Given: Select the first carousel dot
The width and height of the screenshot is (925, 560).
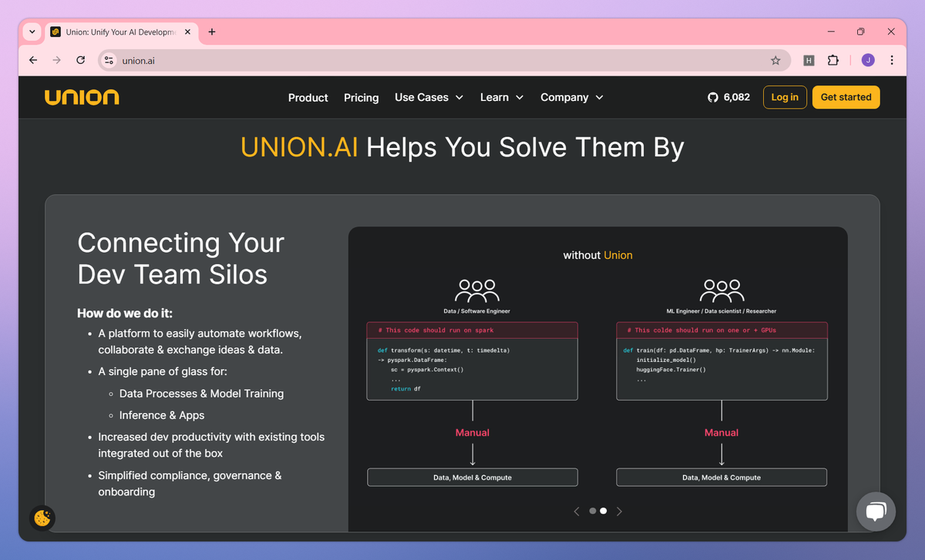Looking at the screenshot, I should click(592, 511).
